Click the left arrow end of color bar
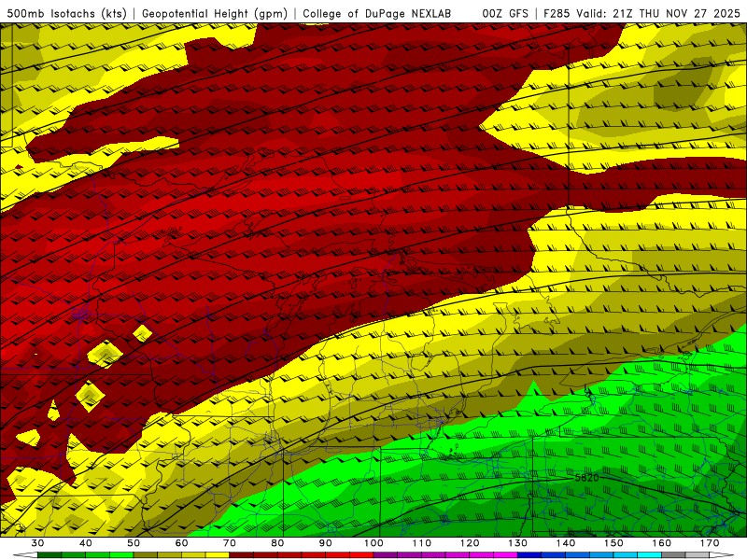The width and height of the screenshot is (747, 560). tap(25, 555)
